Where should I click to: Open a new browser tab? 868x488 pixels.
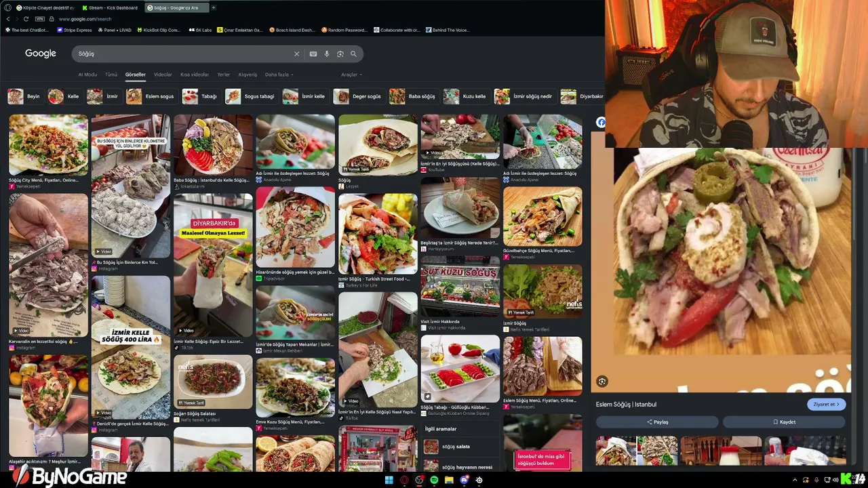pos(213,7)
